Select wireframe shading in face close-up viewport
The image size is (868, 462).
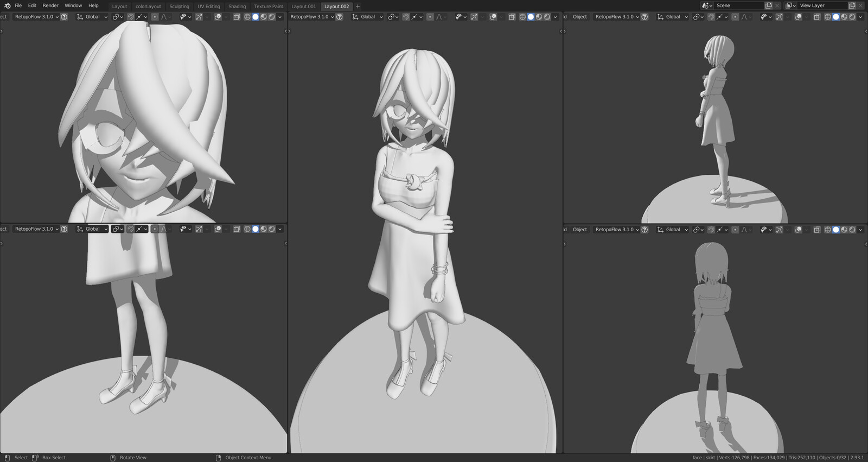[x=247, y=17]
